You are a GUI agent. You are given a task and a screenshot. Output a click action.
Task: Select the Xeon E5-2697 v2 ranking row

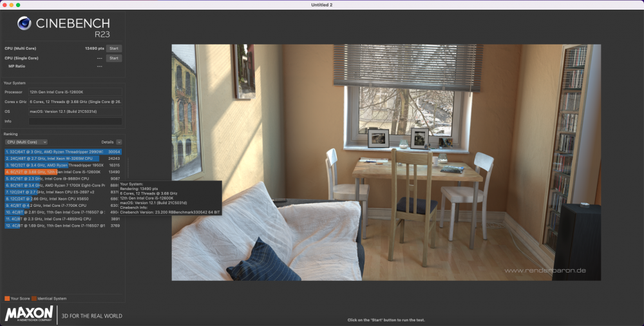(x=63, y=192)
